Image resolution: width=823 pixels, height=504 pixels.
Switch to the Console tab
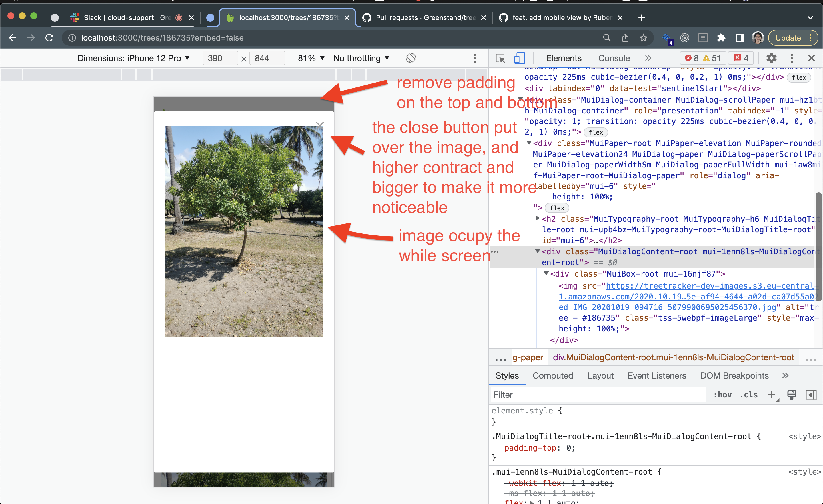tap(614, 58)
